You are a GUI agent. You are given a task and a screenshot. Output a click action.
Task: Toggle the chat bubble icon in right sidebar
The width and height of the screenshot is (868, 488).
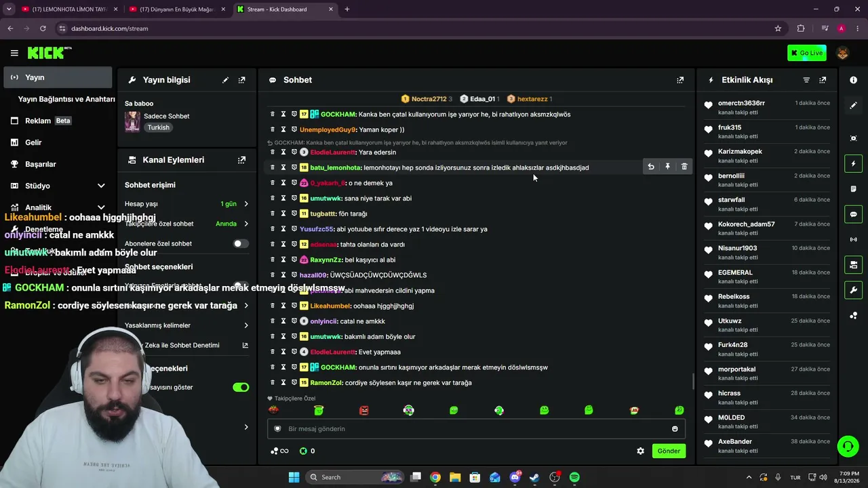click(x=853, y=214)
